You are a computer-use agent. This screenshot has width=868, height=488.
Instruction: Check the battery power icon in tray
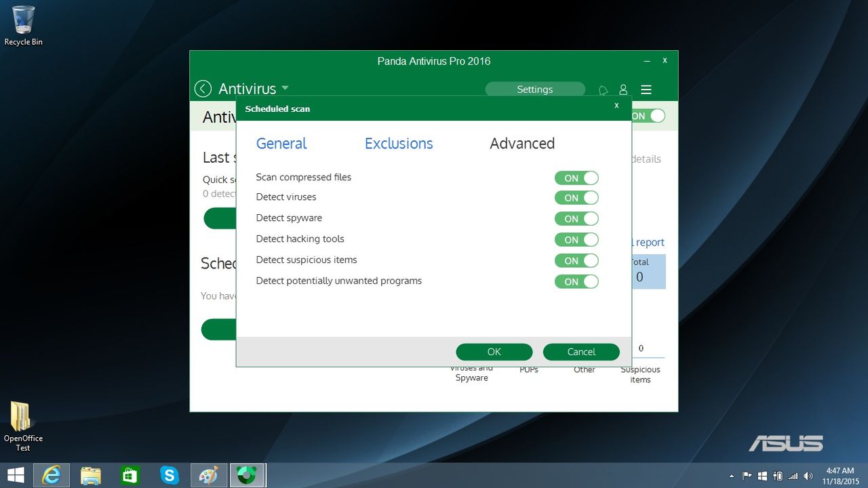[x=778, y=476]
